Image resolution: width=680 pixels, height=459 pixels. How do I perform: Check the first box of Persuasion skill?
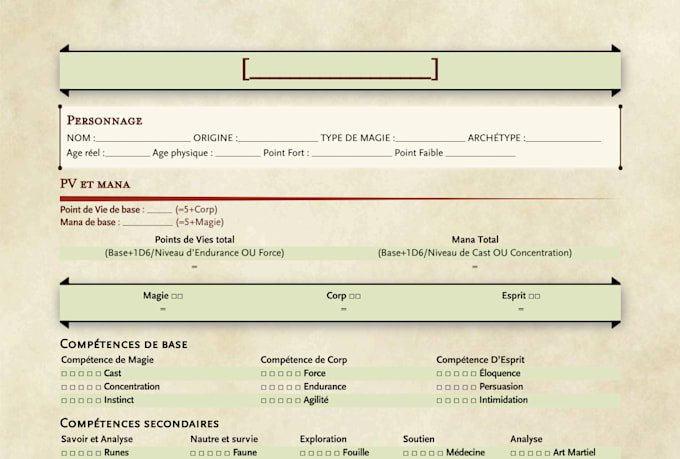[440, 387]
